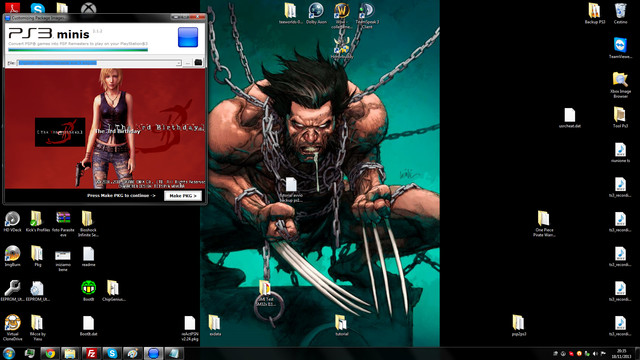640x360 pixels.
Task: Open Windows Explorer from the taskbar
Action: 70,353
